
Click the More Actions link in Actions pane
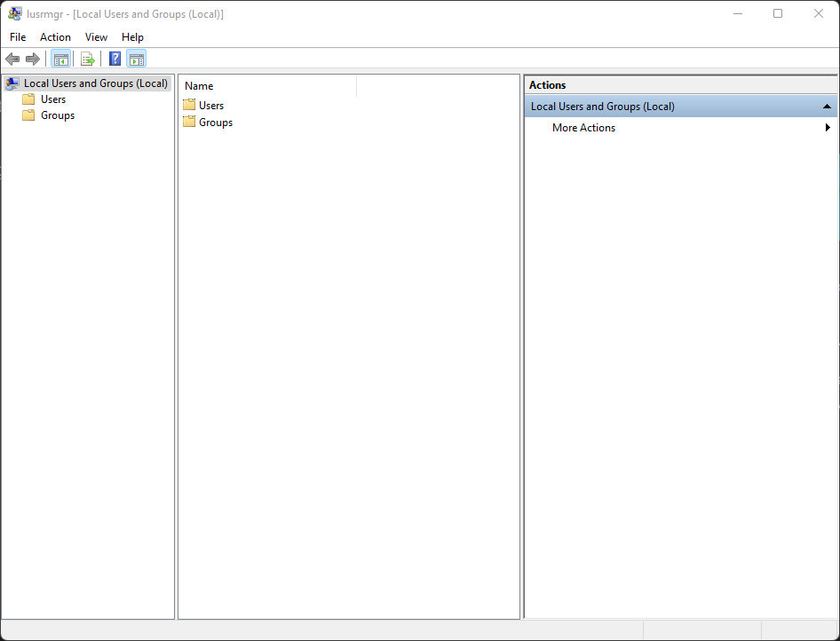click(583, 128)
